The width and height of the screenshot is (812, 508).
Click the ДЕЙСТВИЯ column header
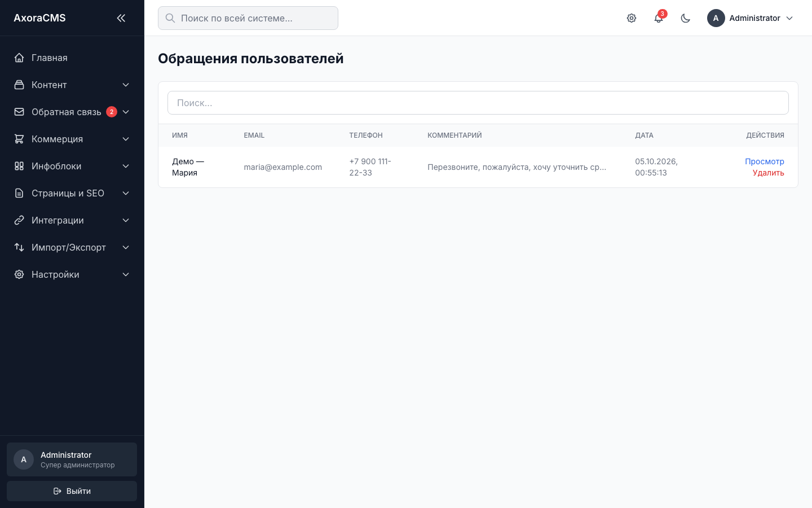coord(765,135)
